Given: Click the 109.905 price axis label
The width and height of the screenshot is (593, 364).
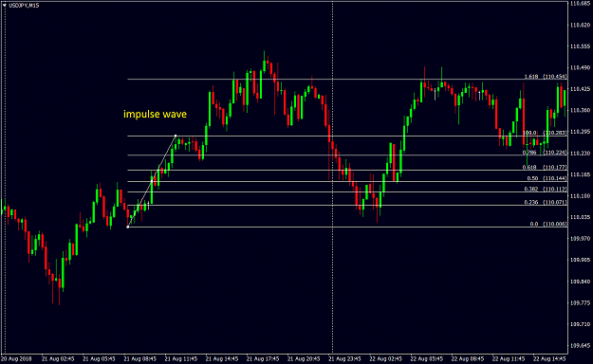Looking at the screenshot, I should pyautogui.click(x=580, y=260).
